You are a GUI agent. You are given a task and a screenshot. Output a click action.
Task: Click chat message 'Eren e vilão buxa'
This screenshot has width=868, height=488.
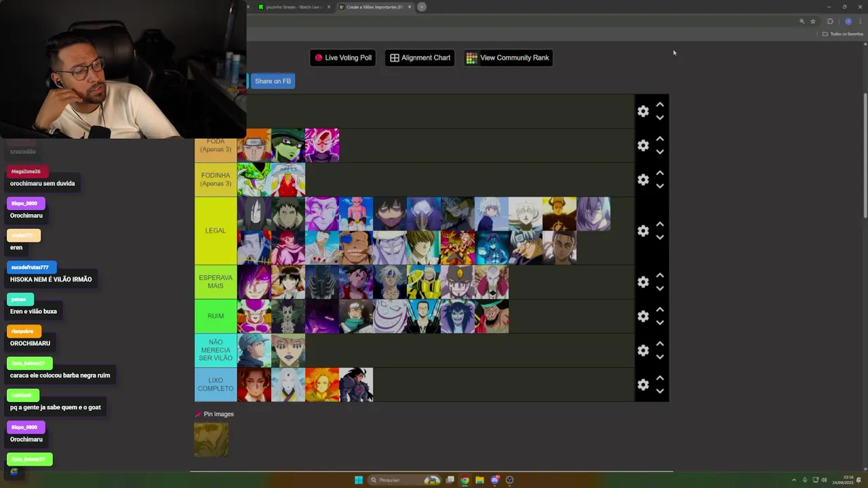[33, 311]
